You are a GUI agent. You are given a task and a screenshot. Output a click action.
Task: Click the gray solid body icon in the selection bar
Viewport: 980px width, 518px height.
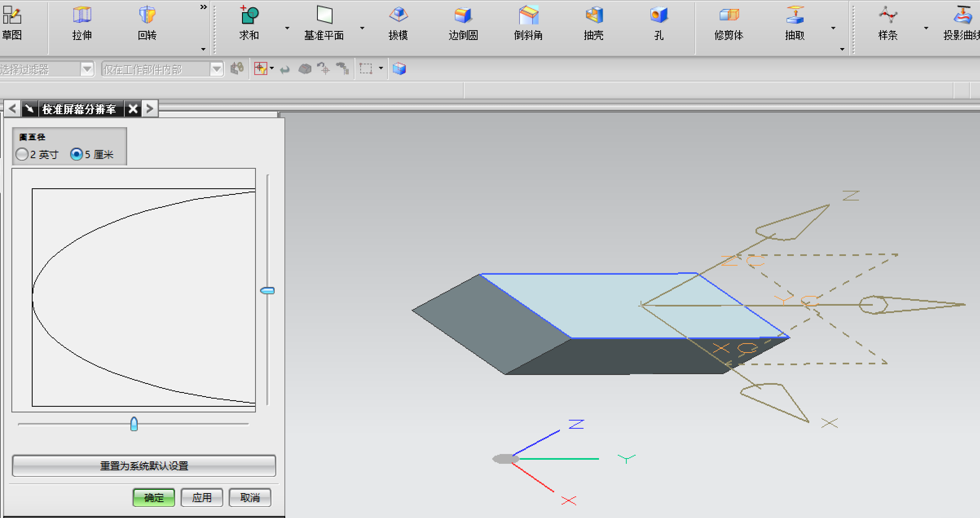(x=305, y=69)
